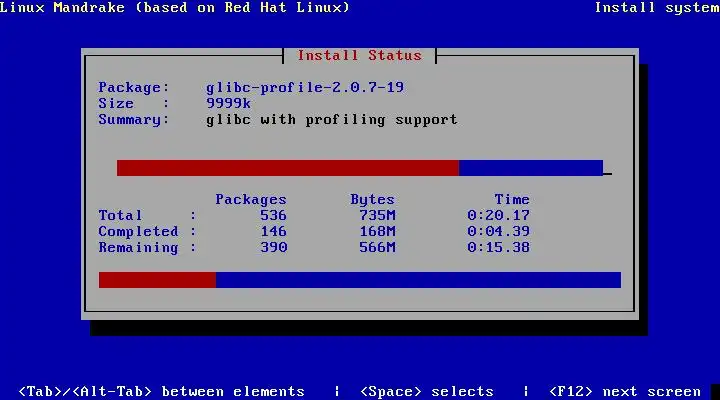Click the 'Install system' header text
720x400 pixels.
[x=657, y=7]
